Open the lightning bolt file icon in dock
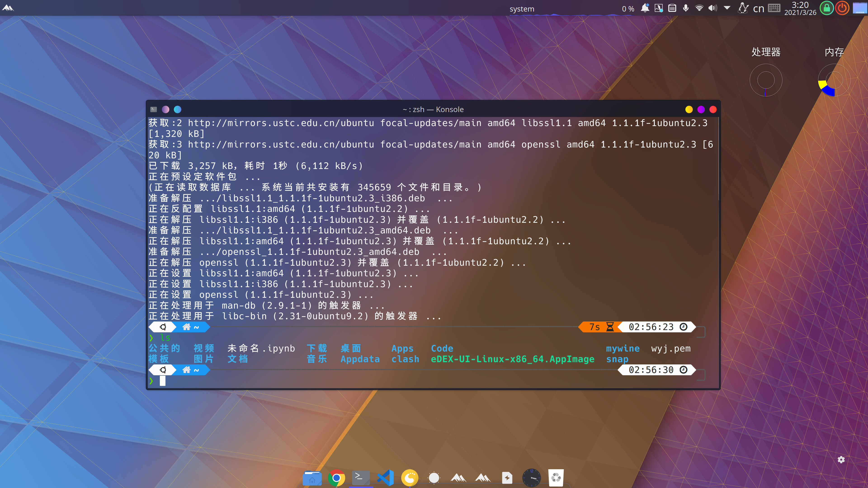 [x=507, y=478]
